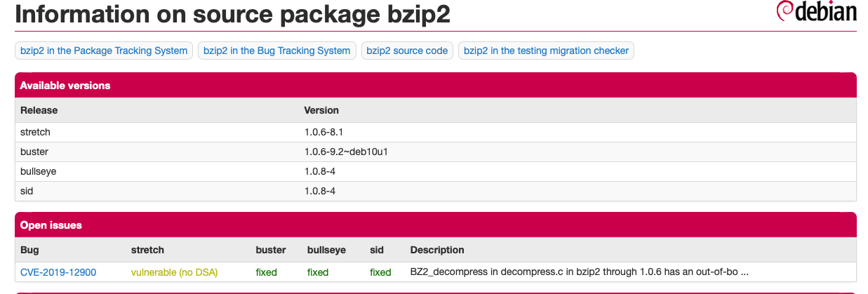Click version 1.0.6-8.1
868x294 pixels.
tap(323, 132)
